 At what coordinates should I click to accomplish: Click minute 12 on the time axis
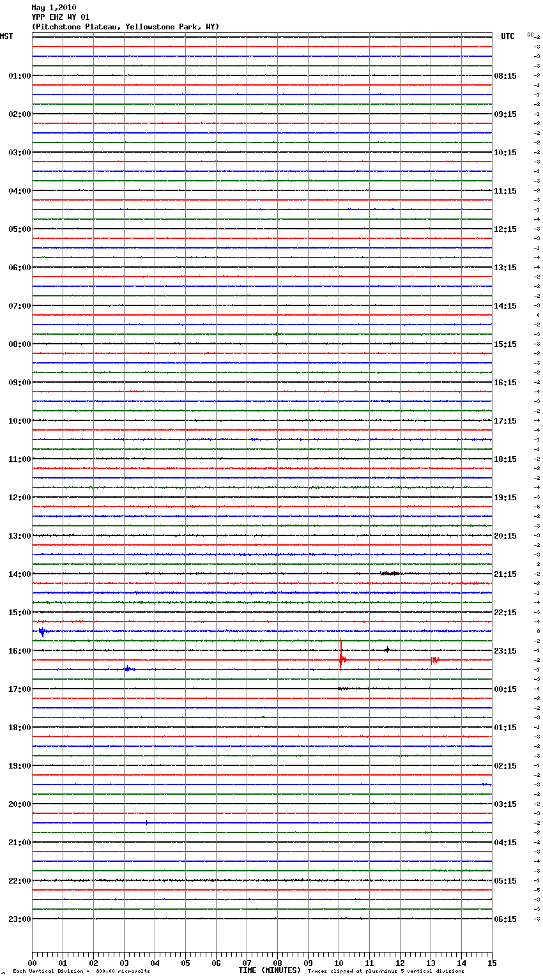click(400, 963)
